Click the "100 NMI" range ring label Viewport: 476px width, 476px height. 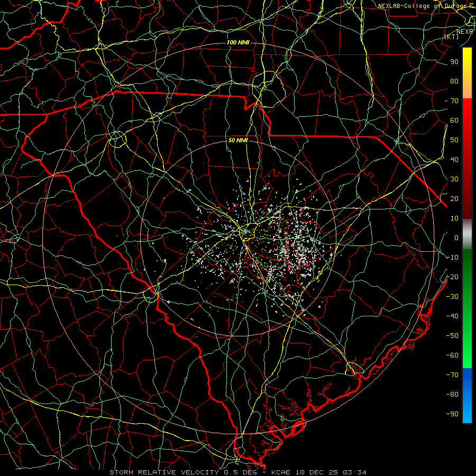(x=238, y=42)
